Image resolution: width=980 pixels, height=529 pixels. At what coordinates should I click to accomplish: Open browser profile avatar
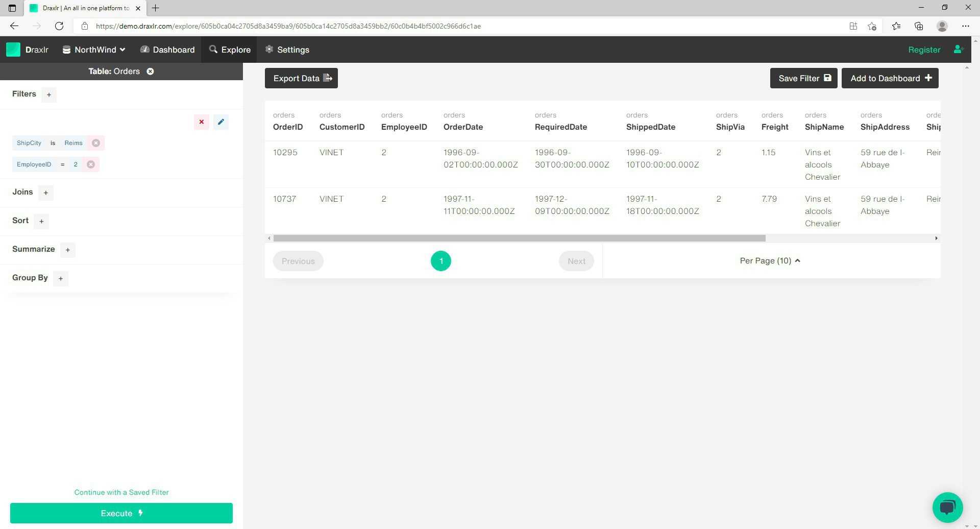pos(942,26)
